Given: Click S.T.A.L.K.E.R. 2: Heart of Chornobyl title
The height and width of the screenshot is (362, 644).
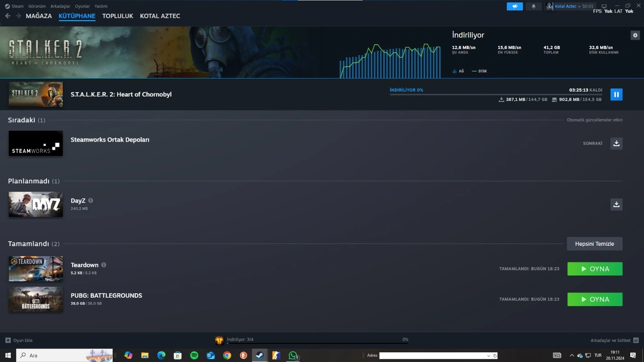Looking at the screenshot, I should (121, 95).
